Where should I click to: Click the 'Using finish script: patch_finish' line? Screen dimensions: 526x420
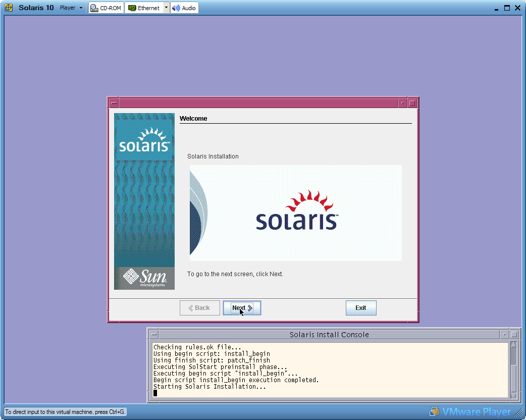click(212, 360)
